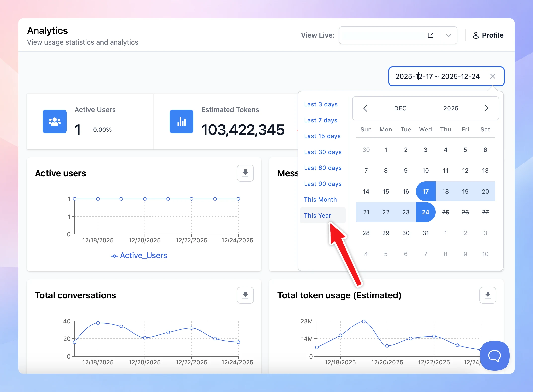Go to previous month in calendar

(x=365, y=108)
